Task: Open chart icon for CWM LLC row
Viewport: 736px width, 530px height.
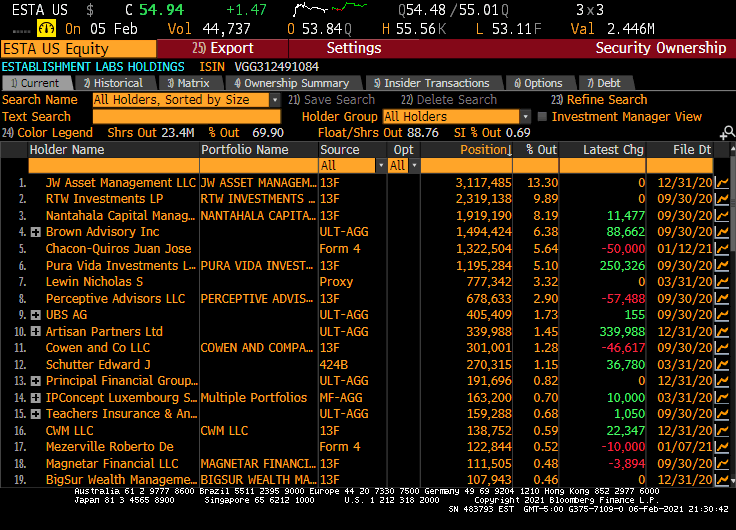Action: pyautogui.click(x=721, y=430)
